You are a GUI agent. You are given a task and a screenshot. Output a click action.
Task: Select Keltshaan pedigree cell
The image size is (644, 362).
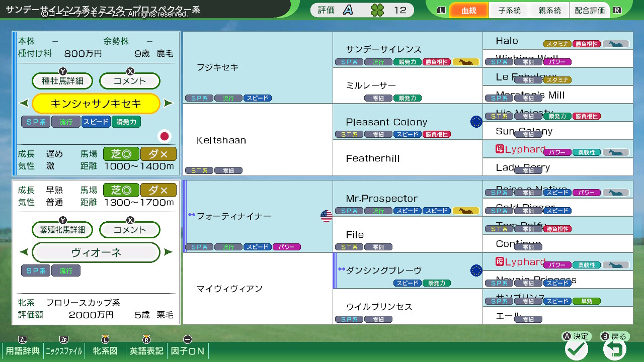pyautogui.click(x=258, y=140)
